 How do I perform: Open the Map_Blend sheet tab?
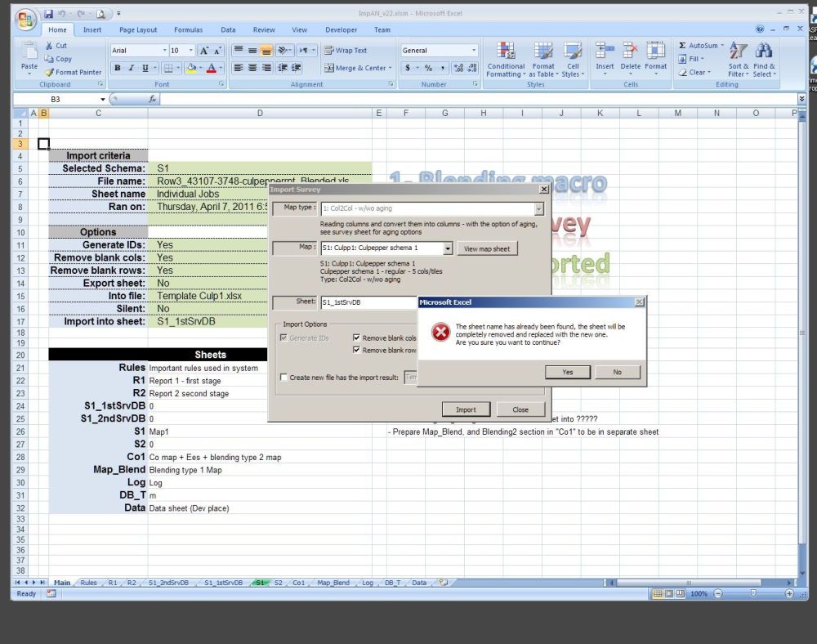(333, 583)
